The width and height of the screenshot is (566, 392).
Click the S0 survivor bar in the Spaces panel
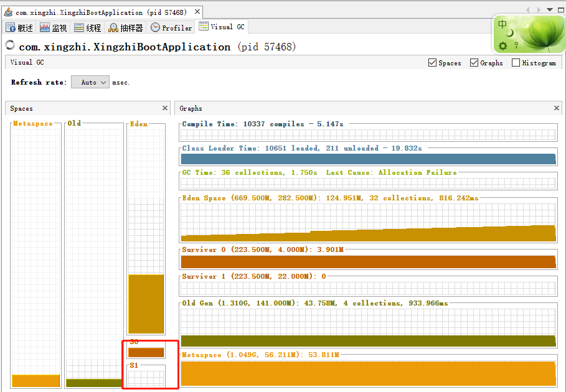146,352
